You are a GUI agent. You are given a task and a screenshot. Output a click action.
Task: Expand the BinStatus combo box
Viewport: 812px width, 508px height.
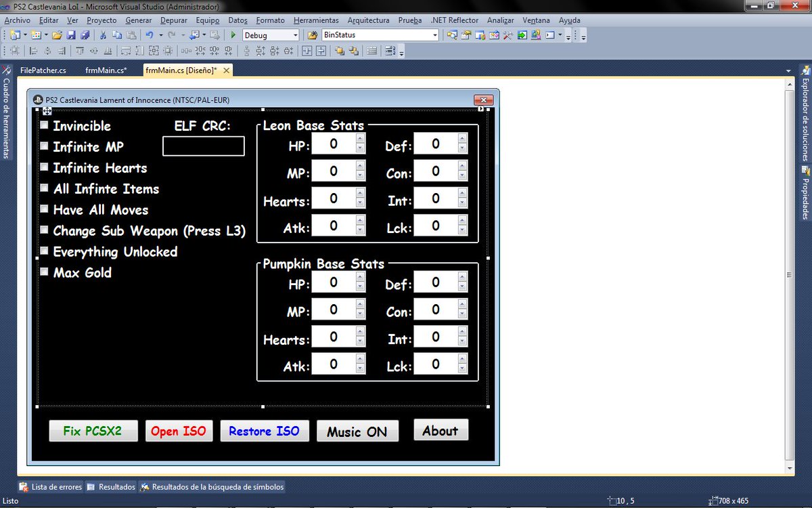[434, 35]
